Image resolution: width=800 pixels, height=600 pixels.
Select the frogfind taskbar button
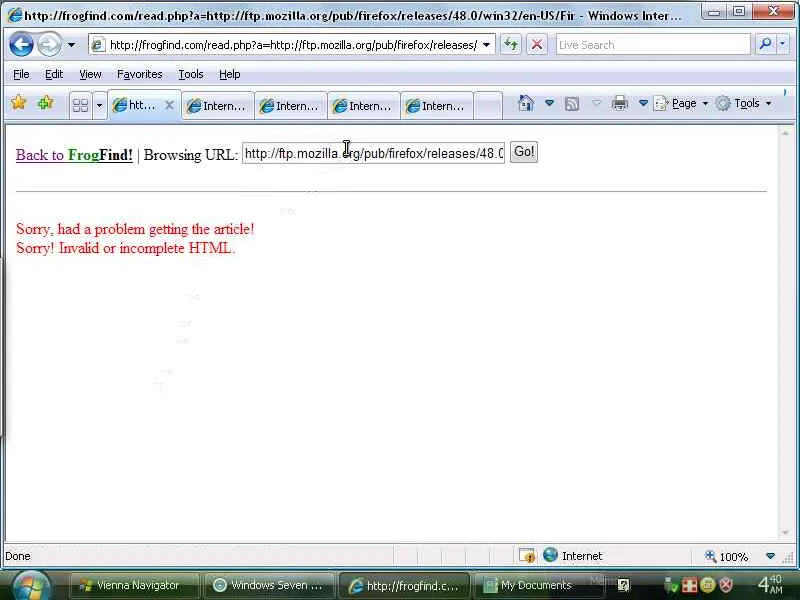coord(405,585)
